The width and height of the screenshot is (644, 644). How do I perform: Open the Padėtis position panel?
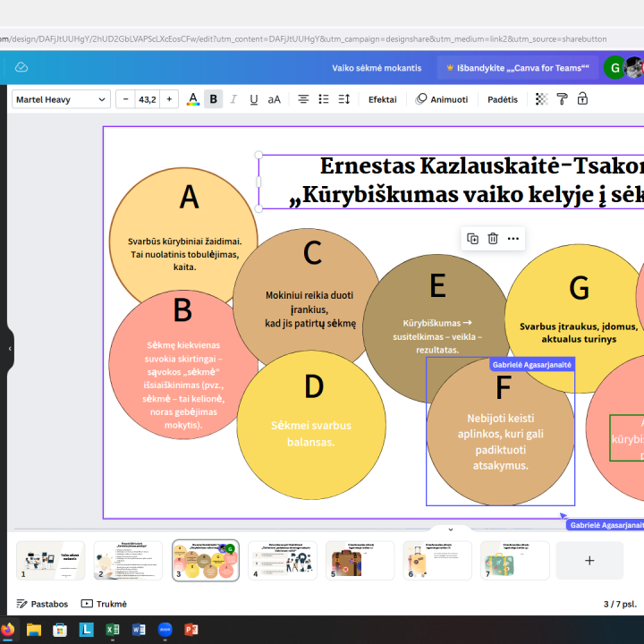(503, 99)
